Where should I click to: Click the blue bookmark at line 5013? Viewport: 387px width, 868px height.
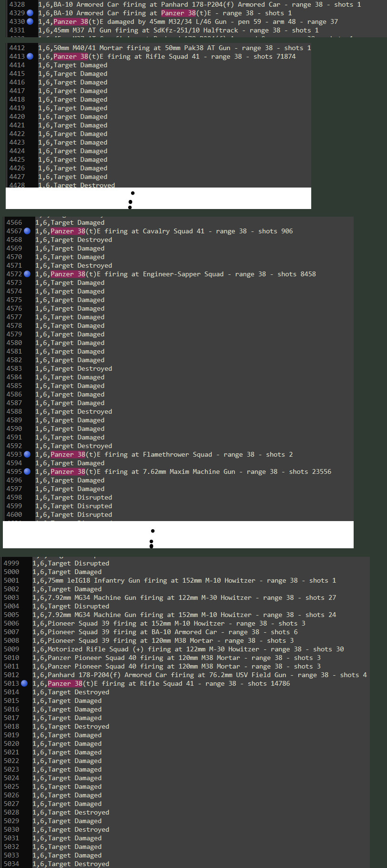(24, 683)
